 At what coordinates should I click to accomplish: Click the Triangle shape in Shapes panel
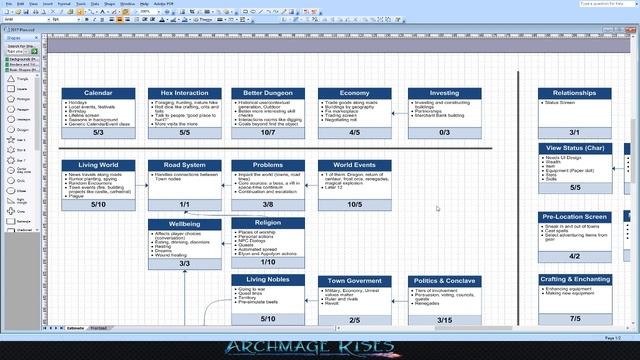(x=11, y=78)
